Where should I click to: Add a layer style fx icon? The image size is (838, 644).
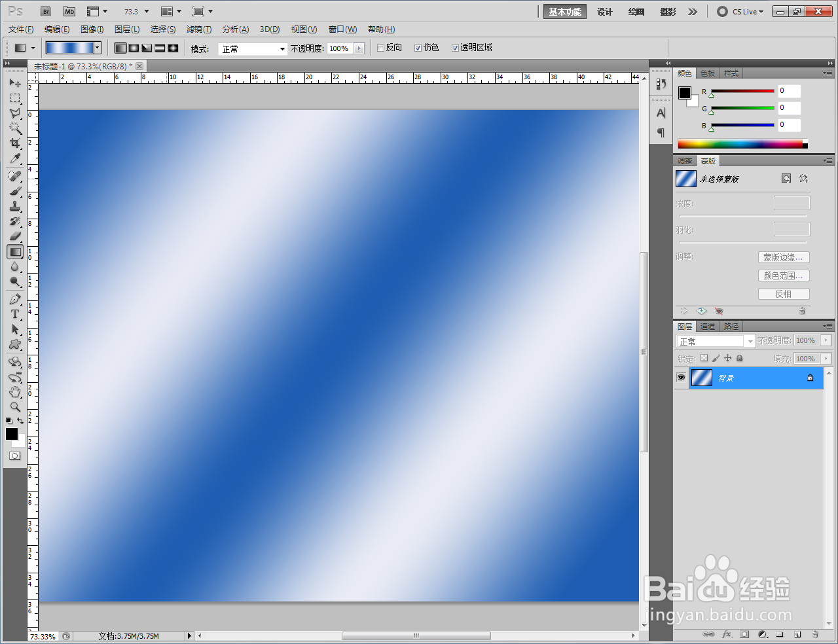[x=727, y=634]
